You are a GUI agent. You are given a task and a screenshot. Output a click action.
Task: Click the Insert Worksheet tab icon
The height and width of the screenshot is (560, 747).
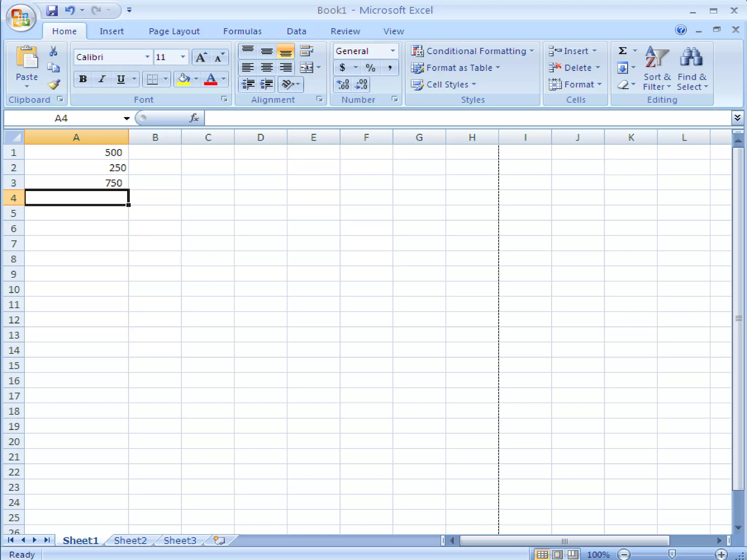[219, 540]
